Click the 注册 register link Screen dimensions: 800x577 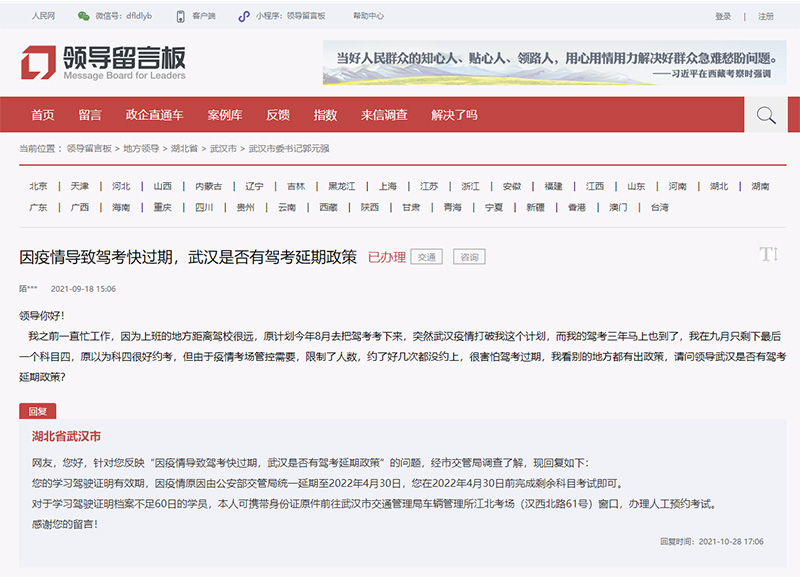[x=766, y=17]
